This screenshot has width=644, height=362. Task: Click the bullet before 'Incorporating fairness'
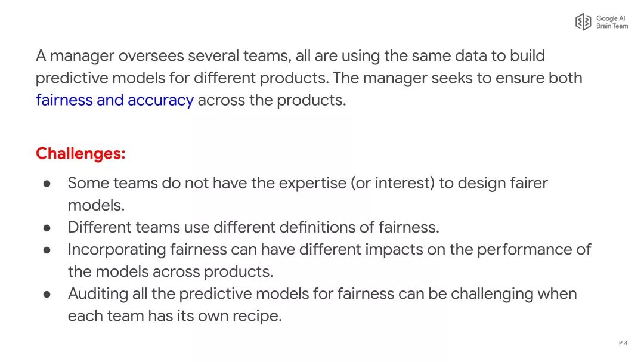[x=47, y=250]
